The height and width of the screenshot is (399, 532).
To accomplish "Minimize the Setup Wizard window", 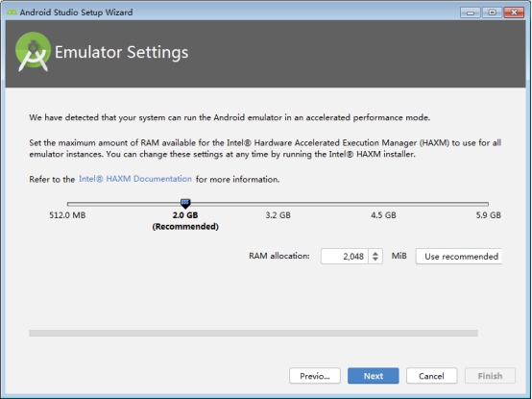I will (471, 12).
